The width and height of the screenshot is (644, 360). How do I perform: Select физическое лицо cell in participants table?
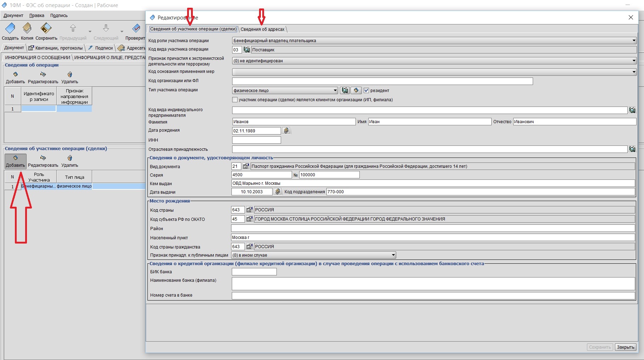tap(74, 186)
